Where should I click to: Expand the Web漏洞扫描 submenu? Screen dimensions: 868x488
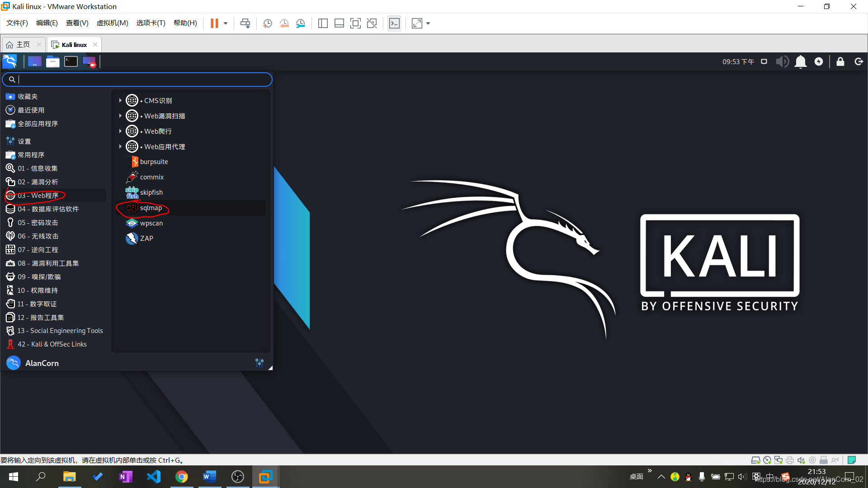(x=120, y=116)
